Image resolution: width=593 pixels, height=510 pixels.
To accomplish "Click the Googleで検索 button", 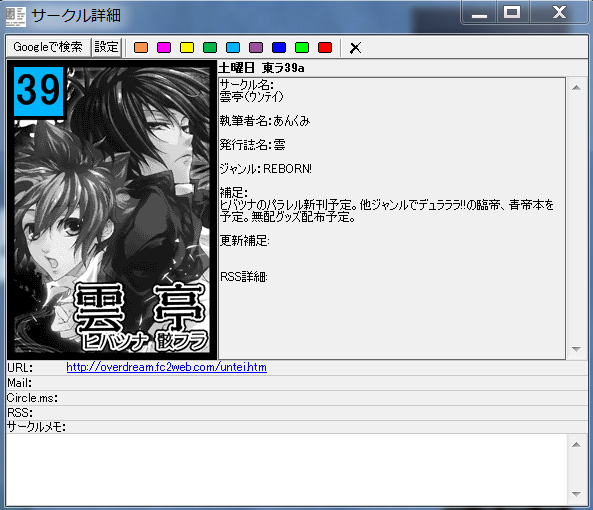I will pos(48,47).
